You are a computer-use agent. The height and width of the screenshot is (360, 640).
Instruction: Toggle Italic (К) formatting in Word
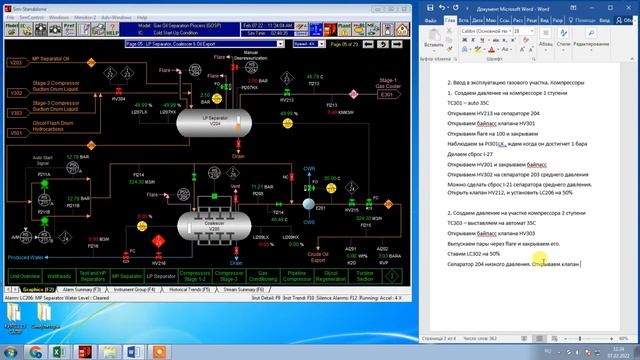473,40
